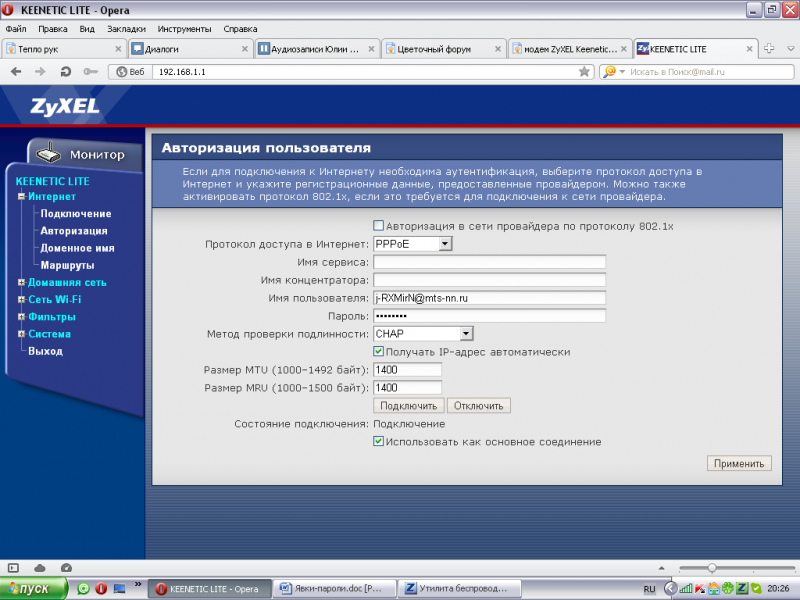
Task: Click the Mail.ru search engine icon
Action: click(609, 72)
